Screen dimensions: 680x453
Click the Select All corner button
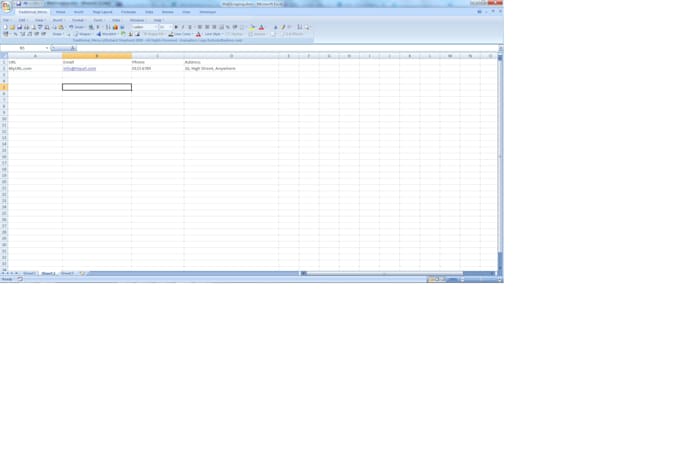coord(4,56)
